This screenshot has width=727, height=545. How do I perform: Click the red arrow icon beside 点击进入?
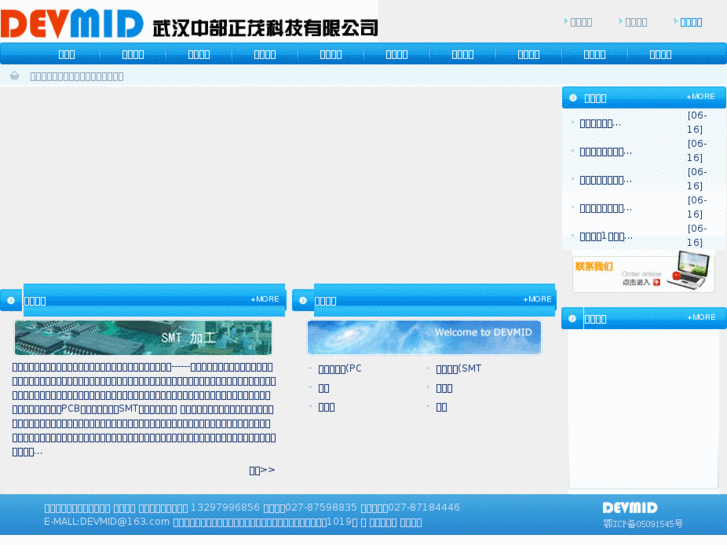coord(657,282)
